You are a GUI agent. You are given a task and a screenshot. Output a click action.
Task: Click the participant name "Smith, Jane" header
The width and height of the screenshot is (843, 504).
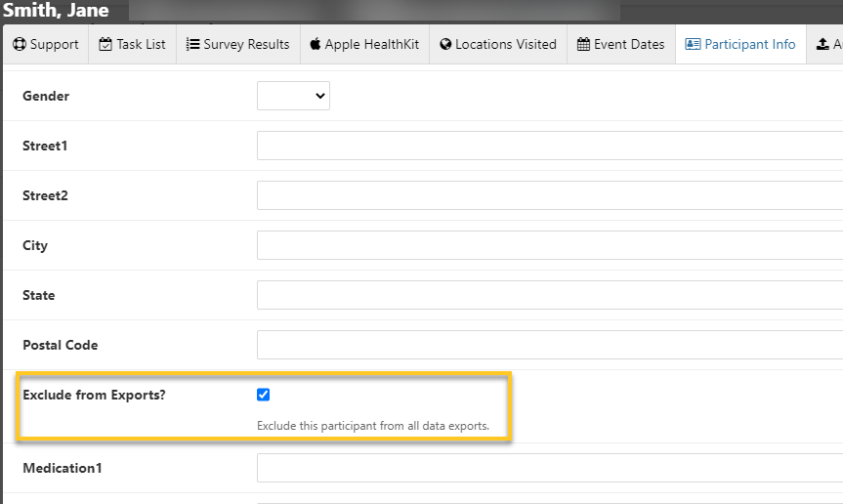point(56,11)
